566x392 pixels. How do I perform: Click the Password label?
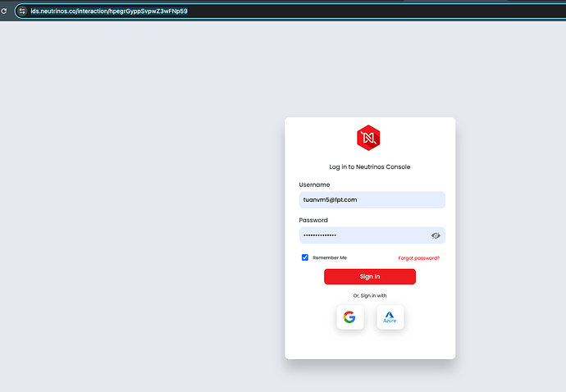(x=313, y=220)
